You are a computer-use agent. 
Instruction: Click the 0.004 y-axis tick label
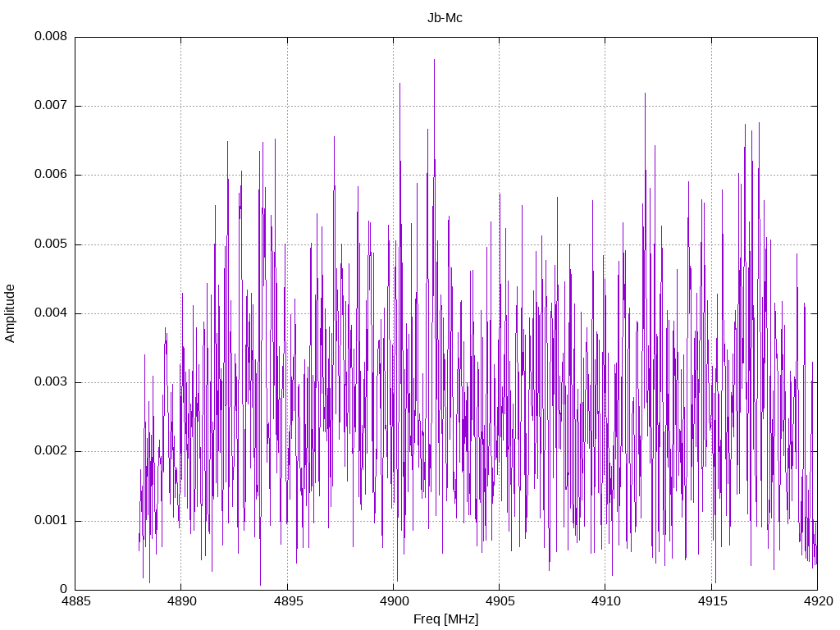point(51,313)
